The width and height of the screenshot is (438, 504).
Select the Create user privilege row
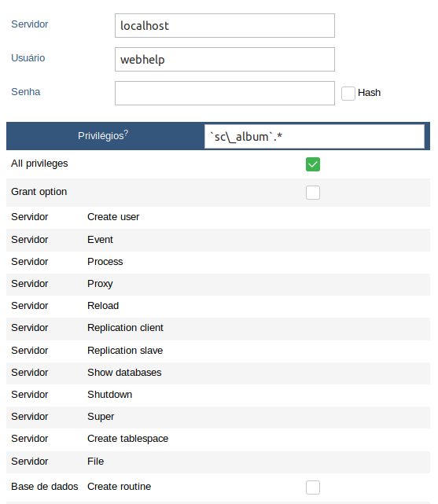(x=218, y=217)
